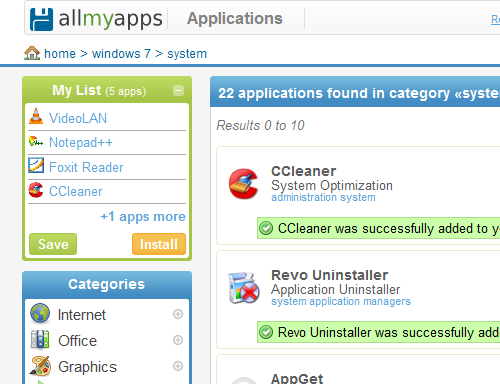This screenshot has height=384, width=500.
Task: Click the Revo Uninstaller application icon
Action: pos(244,288)
